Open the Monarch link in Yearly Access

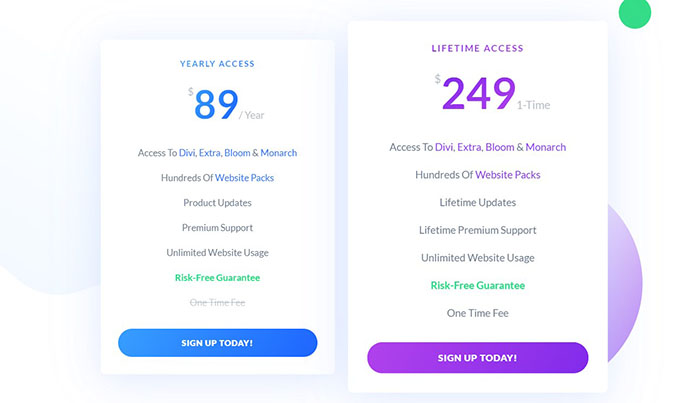click(x=279, y=153)
